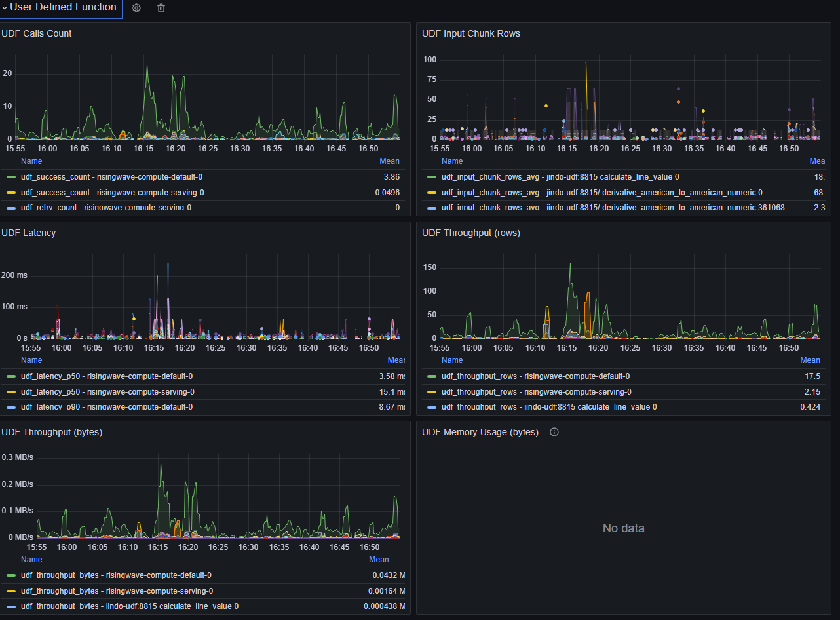Toggle udf_latency_p50 risingwave-compute-serving-0 series

click(x=108, y=392)
